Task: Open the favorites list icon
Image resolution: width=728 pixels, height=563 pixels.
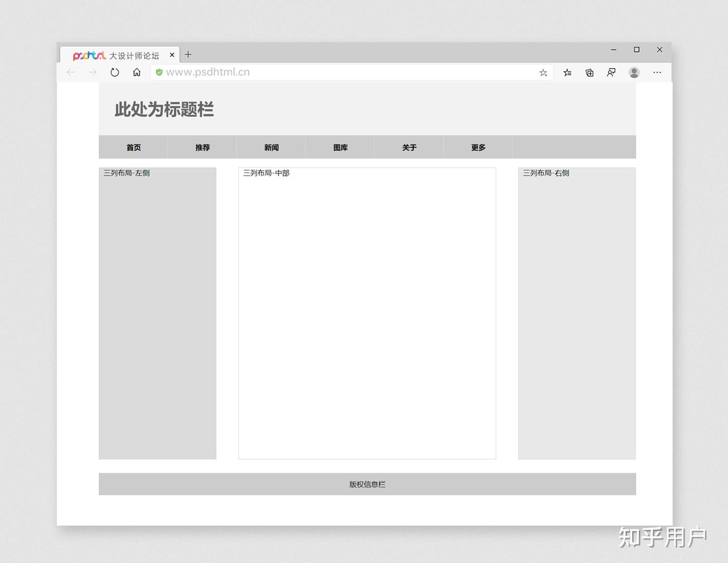Action: (568, 73)
